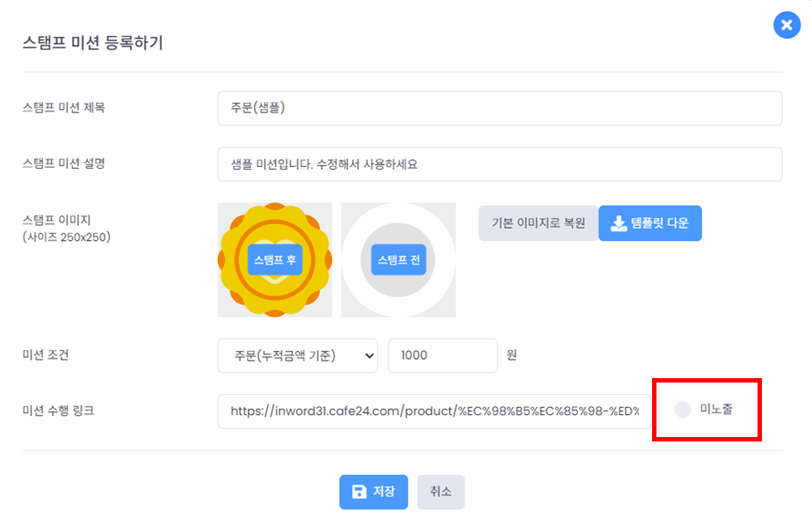Save the mission with 저장 text
Screen dimensions: 812x525
coord(384,492)
